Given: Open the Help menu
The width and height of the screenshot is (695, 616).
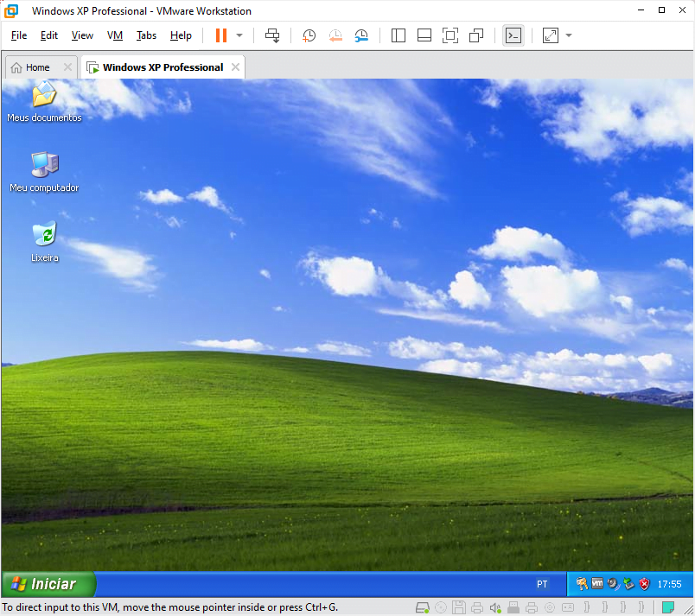Looking at the screenshot, I should [x=181, y=35].
